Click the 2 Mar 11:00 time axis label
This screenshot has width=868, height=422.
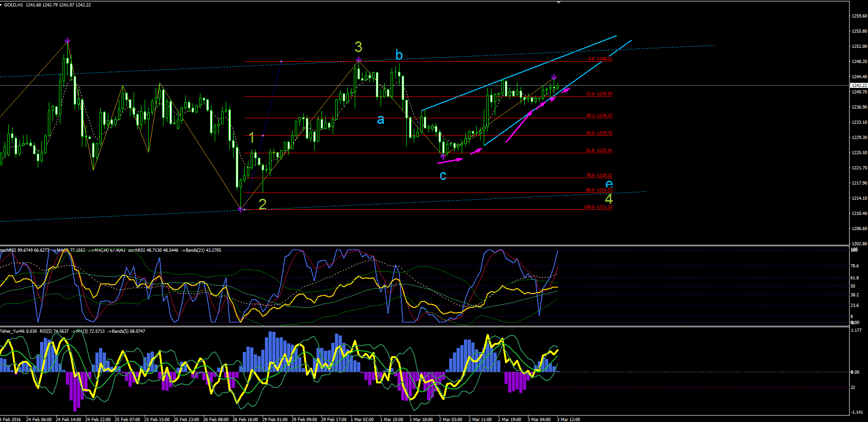[x=480, y=419]
